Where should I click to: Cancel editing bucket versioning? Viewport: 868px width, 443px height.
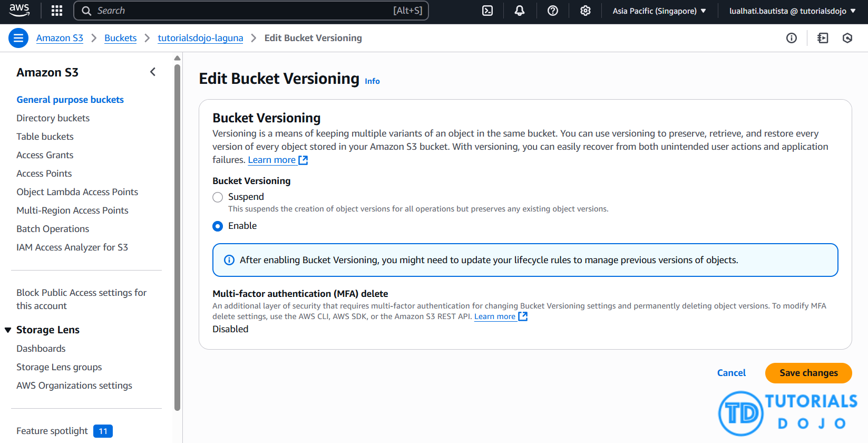(x=732, y=373)
